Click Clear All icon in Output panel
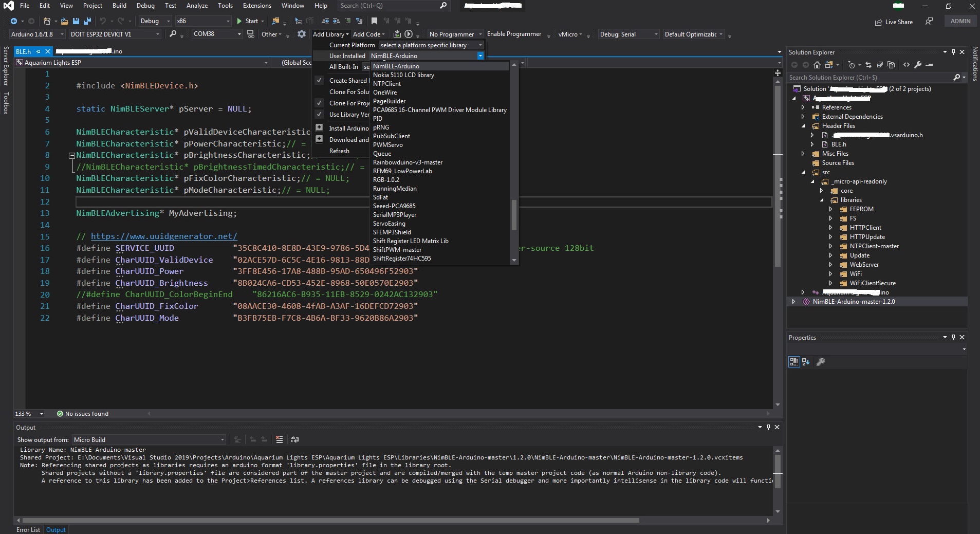 coord(280,439)
